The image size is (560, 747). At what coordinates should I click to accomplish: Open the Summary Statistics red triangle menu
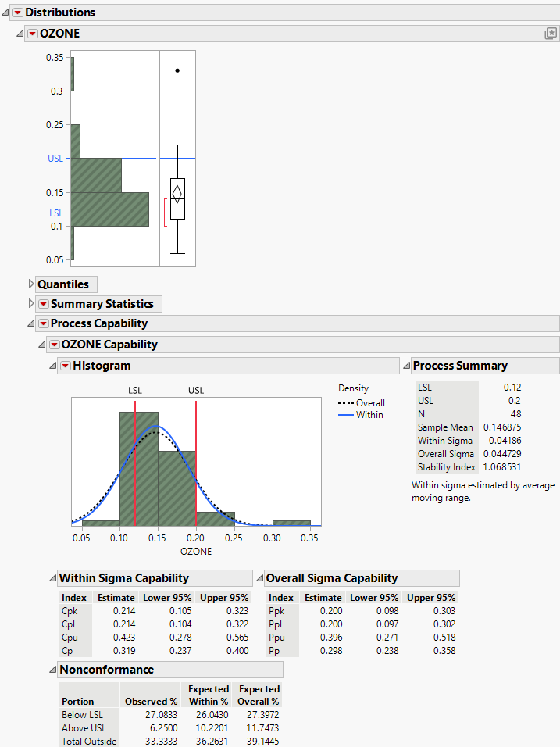point(43,304)
